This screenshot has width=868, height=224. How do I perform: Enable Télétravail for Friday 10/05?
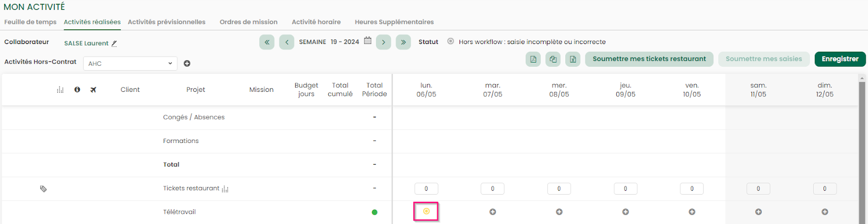pyautogui.click(x=692, y=212)
